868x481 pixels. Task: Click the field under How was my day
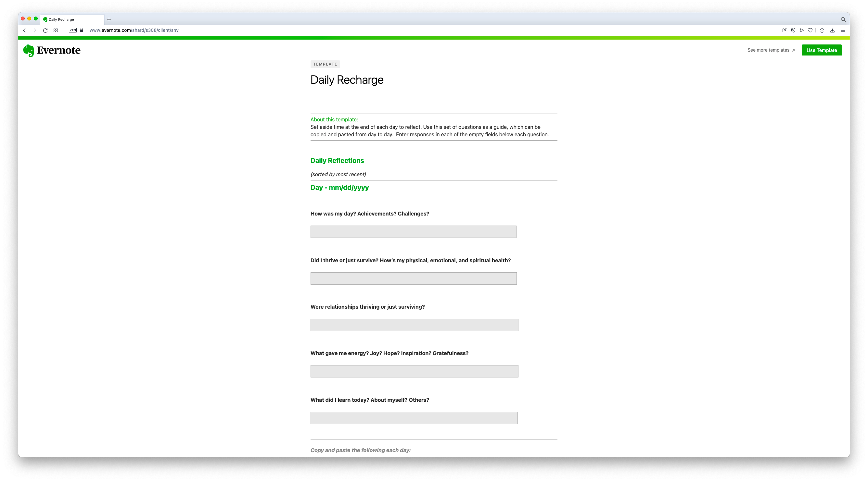click(x=414, y=232)
